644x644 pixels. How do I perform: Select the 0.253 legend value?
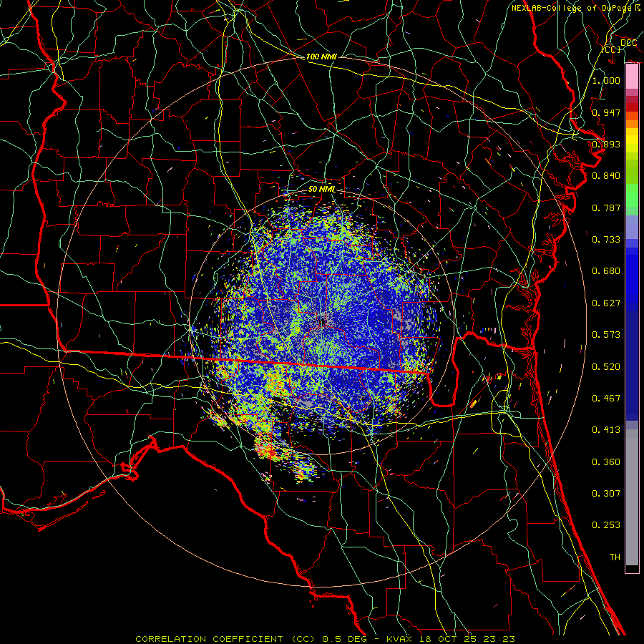(x=606, y=525)
